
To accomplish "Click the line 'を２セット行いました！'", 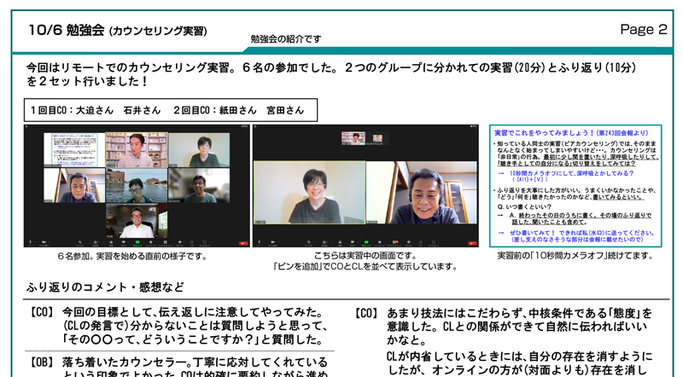I will [x=87, y=82].
